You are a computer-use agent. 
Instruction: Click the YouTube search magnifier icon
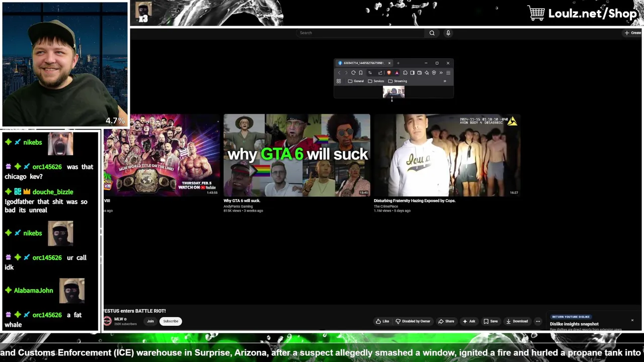pos(432,33)
